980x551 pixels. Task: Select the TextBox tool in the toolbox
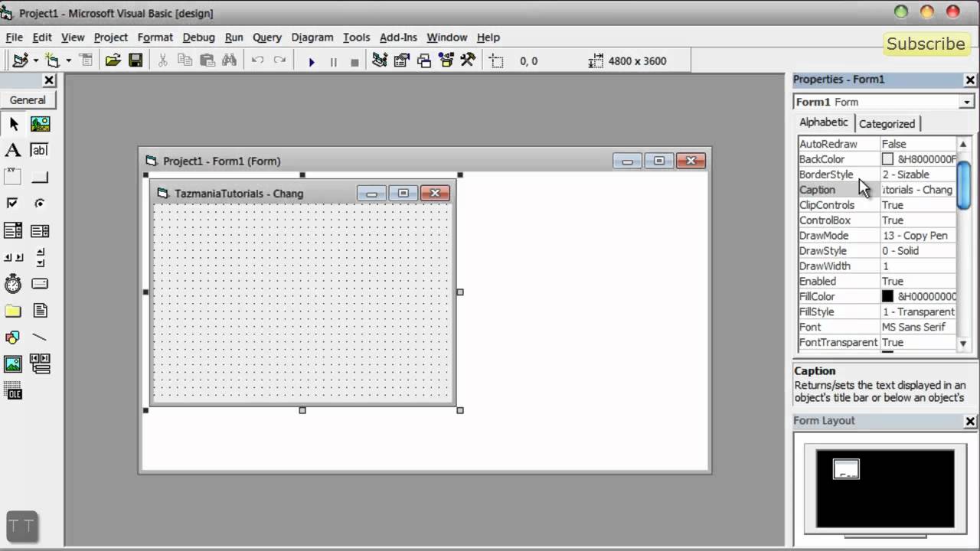pos(39,150)
